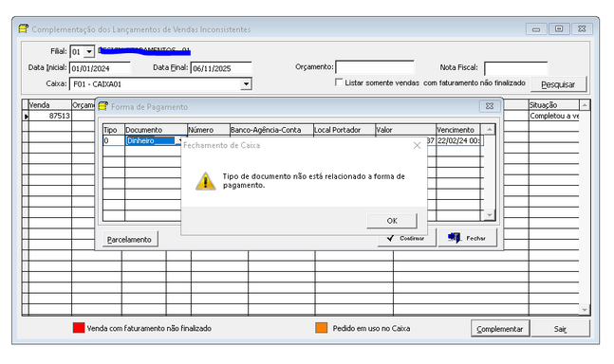Click the Complementar button
This screenshot has height=364, width=614.
point(500,329)
